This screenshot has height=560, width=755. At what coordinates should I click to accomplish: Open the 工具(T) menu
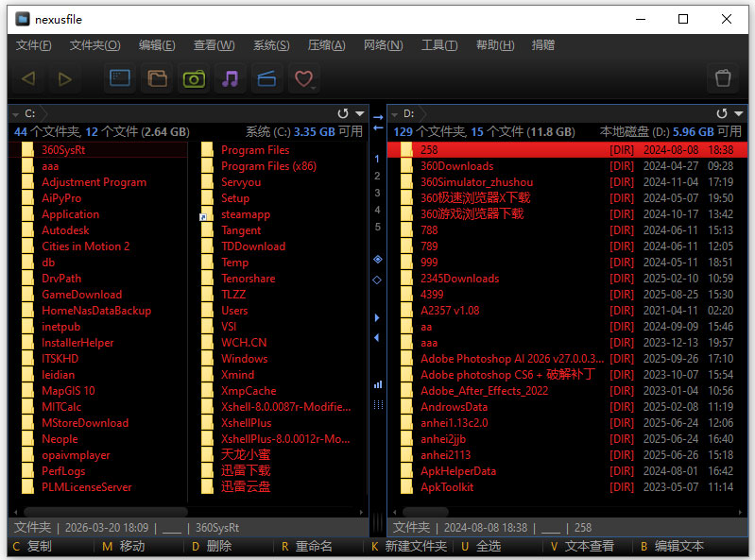439,45
